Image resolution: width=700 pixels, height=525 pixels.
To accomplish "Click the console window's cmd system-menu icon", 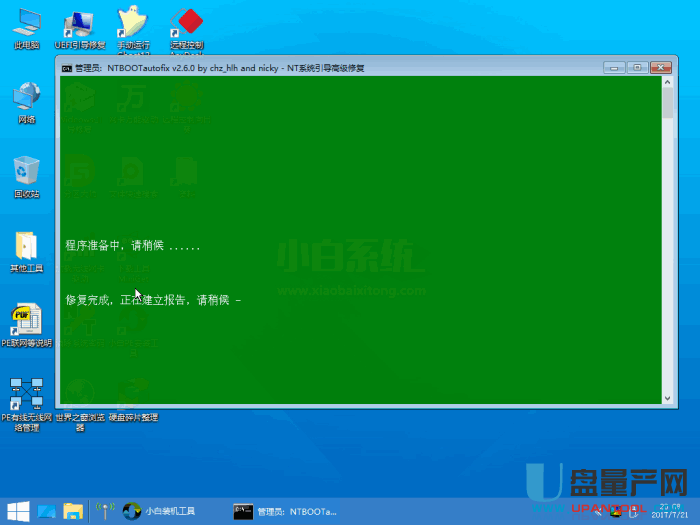I will coord(67,68).
